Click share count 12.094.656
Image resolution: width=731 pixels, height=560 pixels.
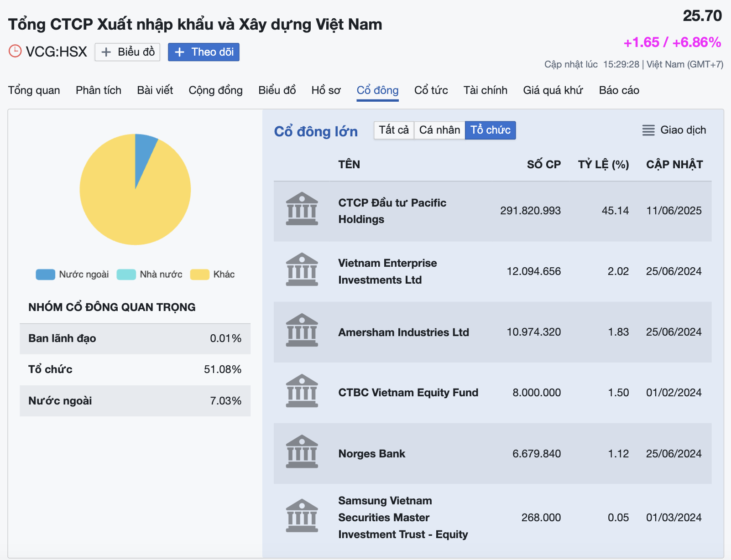point(534,271)
